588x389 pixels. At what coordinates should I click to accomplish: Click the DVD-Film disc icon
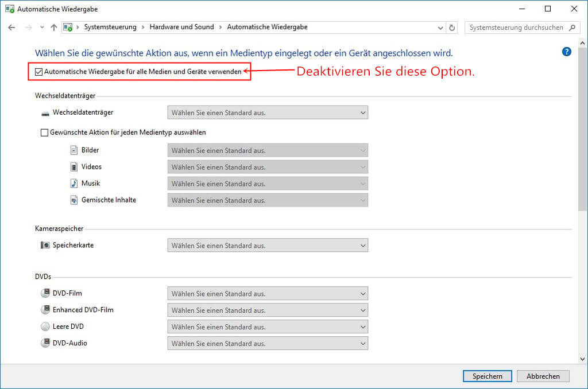[45, 293]
